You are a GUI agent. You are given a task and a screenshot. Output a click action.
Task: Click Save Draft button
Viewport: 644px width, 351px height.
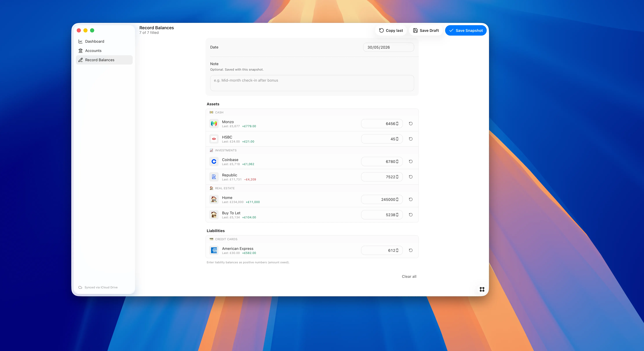(x=426, y=31)
